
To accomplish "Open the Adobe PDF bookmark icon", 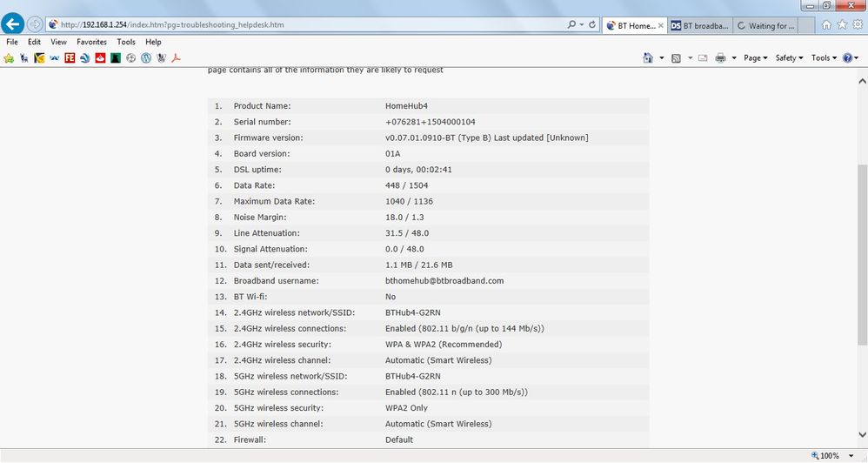I will coord(176,57).
